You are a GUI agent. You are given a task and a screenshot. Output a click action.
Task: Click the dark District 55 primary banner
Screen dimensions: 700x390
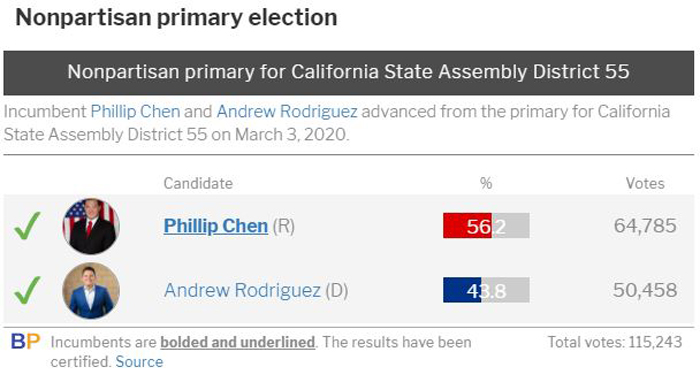tap(349, 73)
